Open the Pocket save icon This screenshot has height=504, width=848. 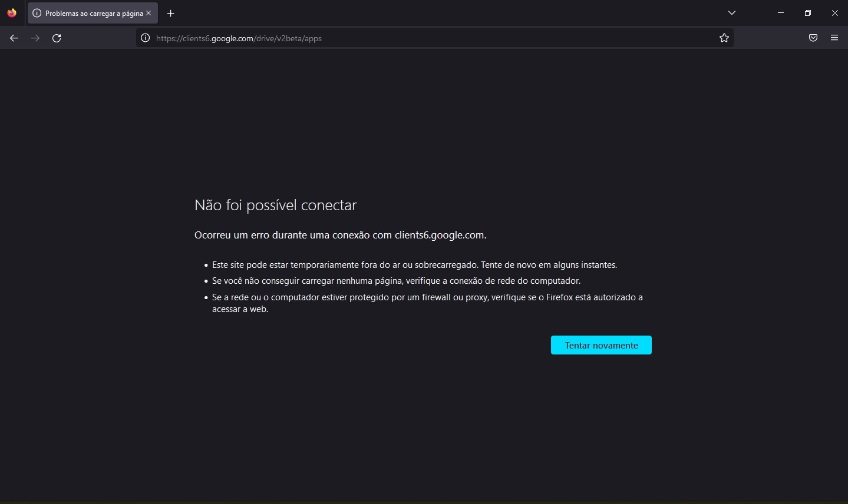[x=813, y=38]
